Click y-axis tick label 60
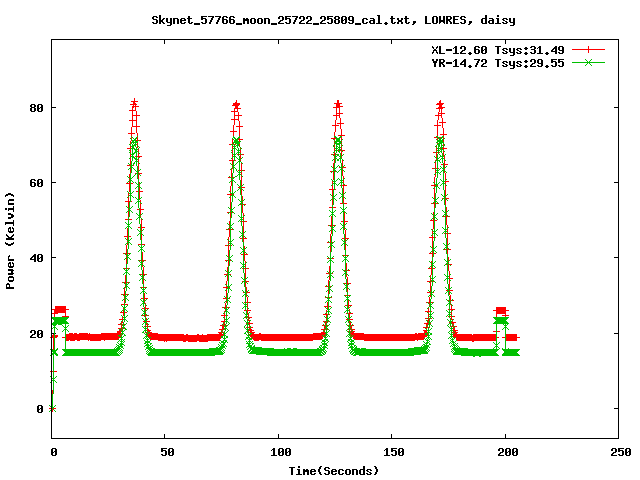640x480 pixels. coord(36,183)
